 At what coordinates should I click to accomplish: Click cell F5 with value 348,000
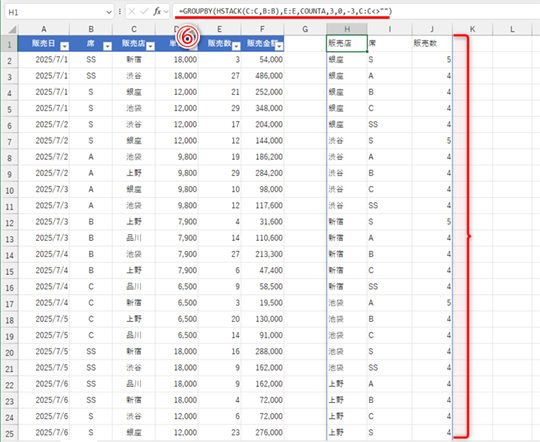pyautogui.click(x=262, y=108)
